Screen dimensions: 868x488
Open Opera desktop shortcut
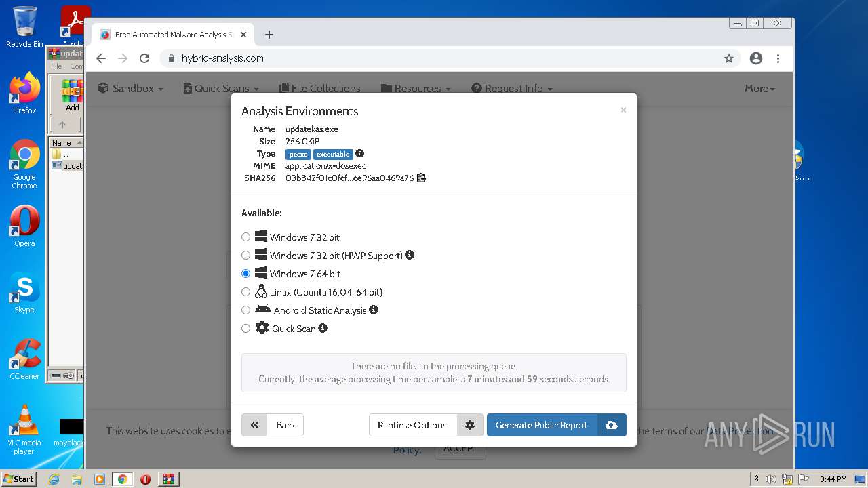[24, 226]
